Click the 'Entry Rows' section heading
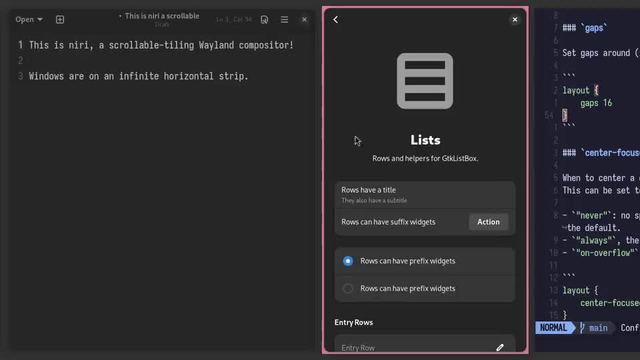Screen dimensions: 640x360 pos(353,322)
